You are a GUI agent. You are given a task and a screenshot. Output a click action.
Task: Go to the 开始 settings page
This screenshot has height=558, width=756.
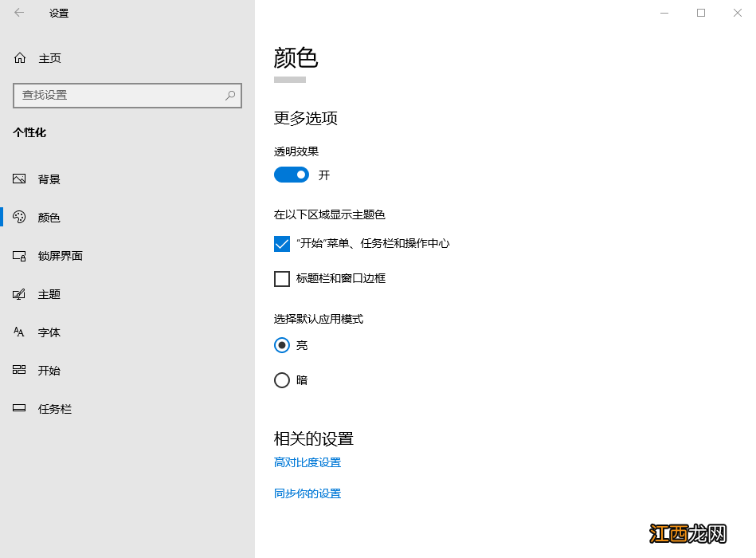127,371
